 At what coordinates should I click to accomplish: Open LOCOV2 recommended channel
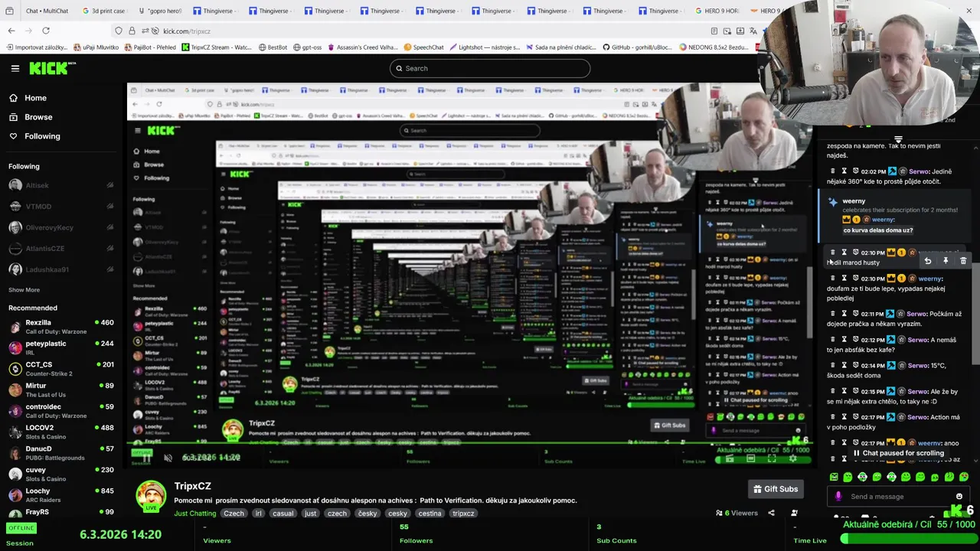(61, 432)
